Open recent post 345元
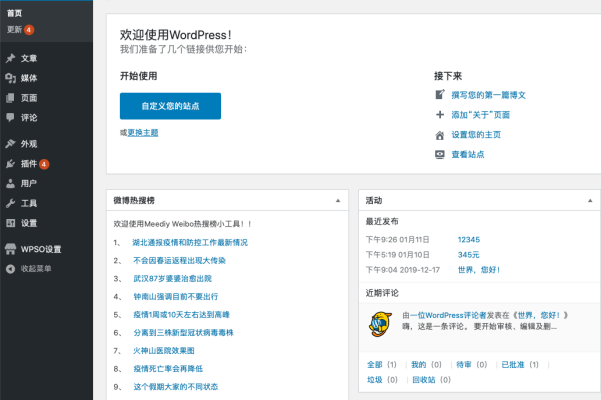This screenshot has width=601, height=400. (469, 255)
